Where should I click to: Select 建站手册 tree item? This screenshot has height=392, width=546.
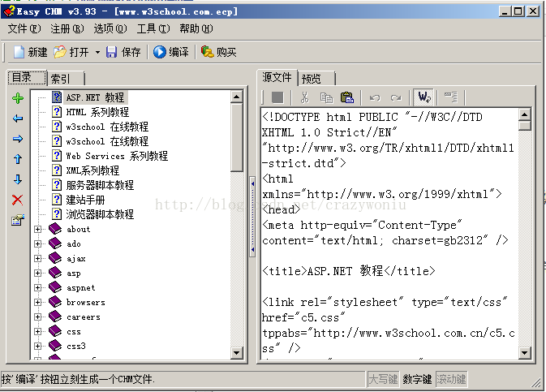(85, 200)
